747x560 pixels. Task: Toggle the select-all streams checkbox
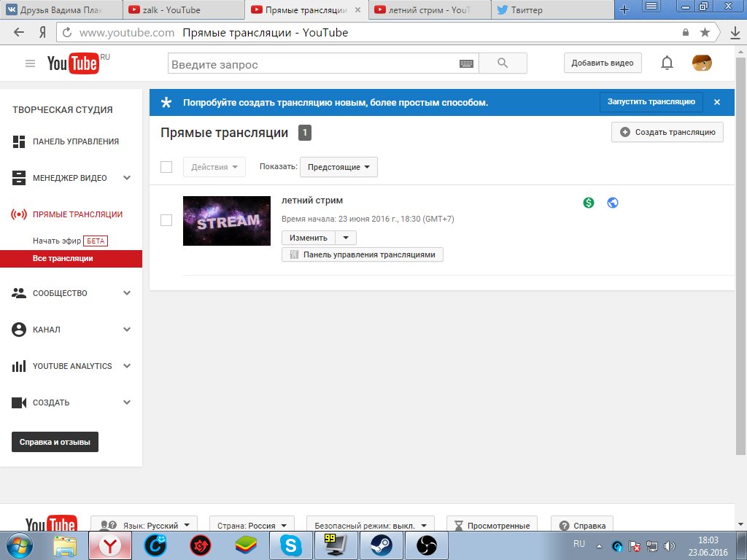(x=166, y=167)
